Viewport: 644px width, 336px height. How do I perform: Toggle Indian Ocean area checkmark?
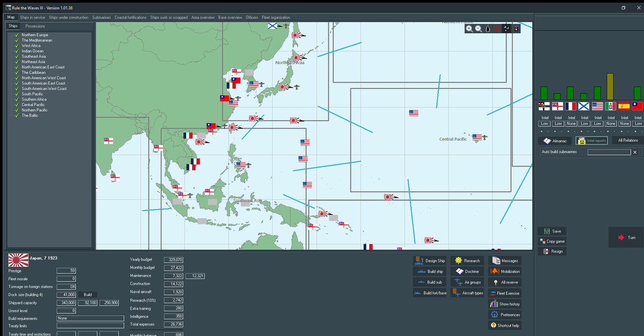pyautogui.click(x=17, y=51)
